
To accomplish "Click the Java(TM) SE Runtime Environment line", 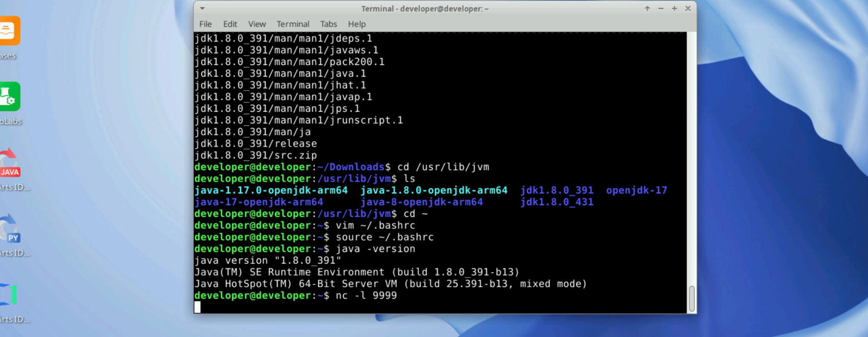I will click(357, 272).
